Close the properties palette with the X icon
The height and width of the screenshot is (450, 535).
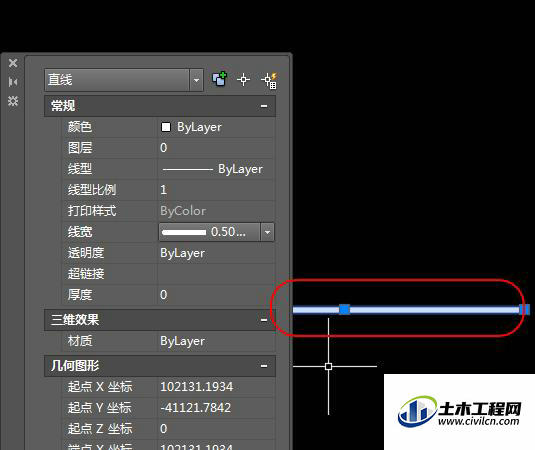pyautogui.click(x=13, y=63)
